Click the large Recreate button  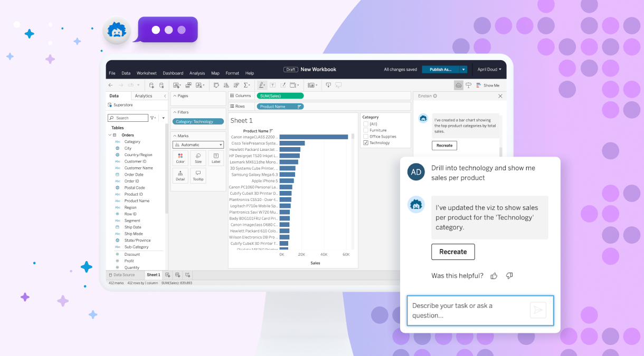[453, 252]
